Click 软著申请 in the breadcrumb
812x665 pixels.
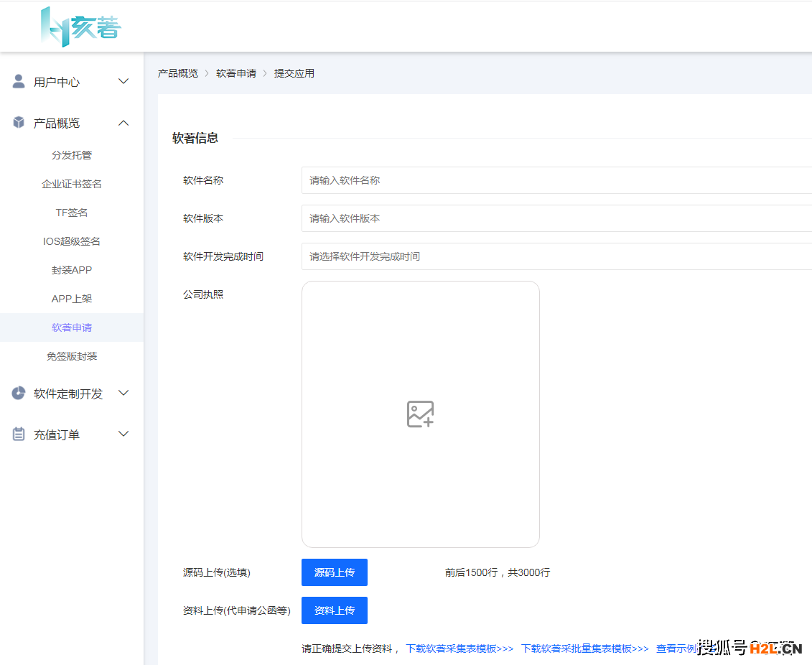[235, 73]
